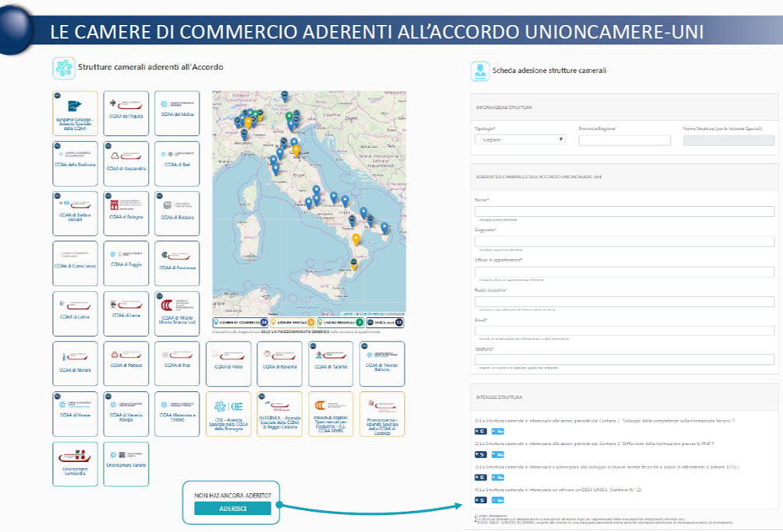Image resolution: width=783 pixels, height=532 pixels.
Task: Open the CCIAA de l'Aquila card
Action: click(126, 114)
